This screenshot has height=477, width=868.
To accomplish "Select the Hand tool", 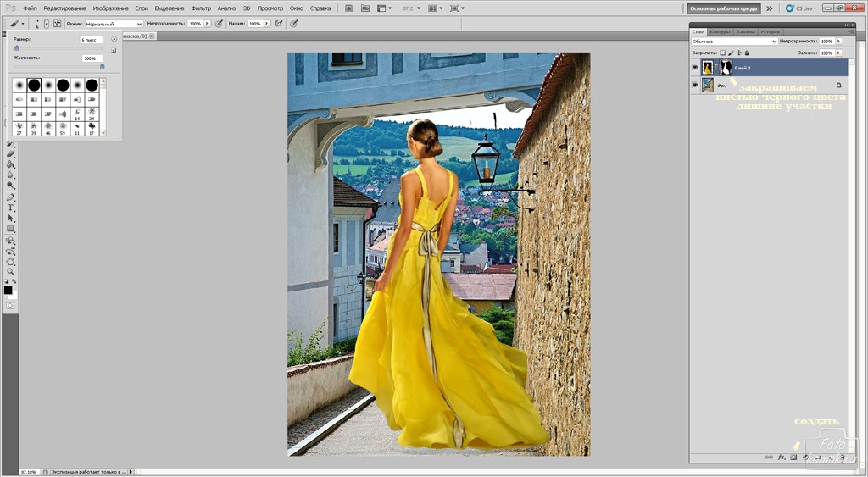I will click(11, 261).
